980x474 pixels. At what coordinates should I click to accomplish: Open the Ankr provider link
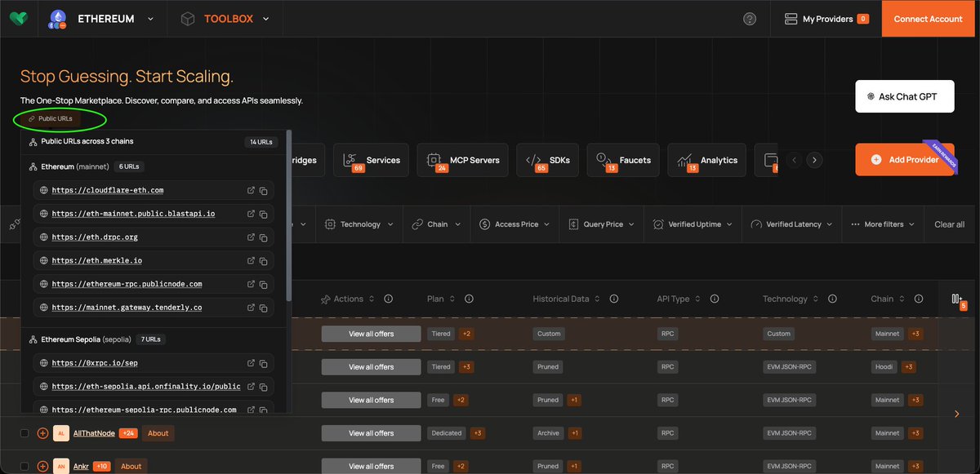tap(81, 467)
